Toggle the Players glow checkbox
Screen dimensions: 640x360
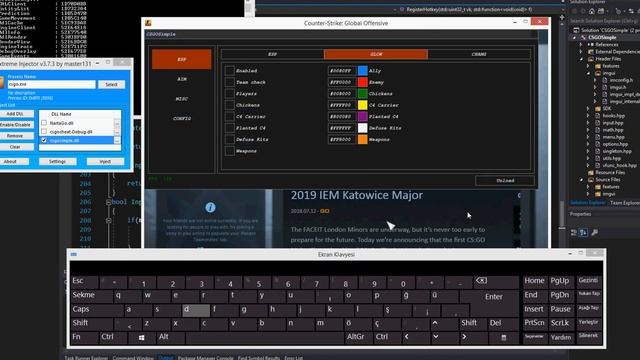(x=230, y=93)
